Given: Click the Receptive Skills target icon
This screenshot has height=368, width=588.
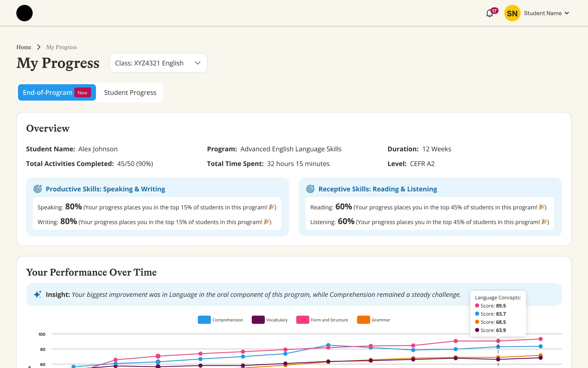Looking at the screenshot, I should (x=310, y=189).
